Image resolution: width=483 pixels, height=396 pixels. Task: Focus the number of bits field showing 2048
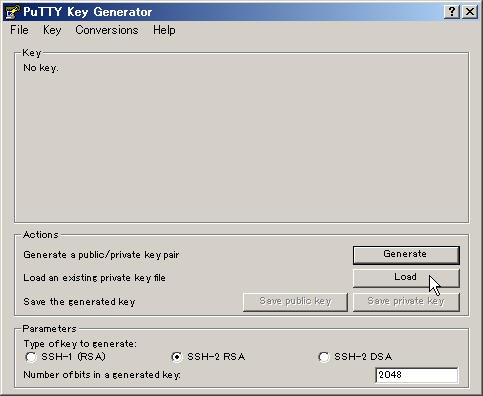click(x=416, y=376)
